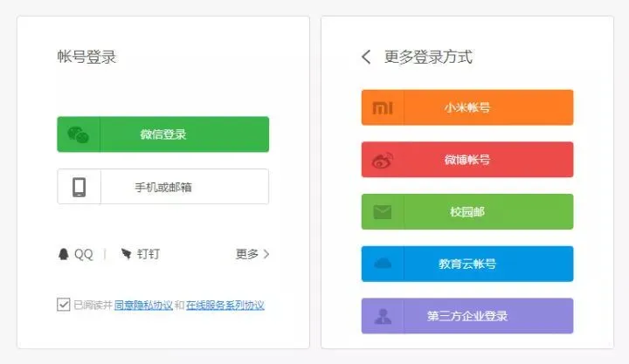Click the Xiaomi MI logo icon
Viewport: 629px width, 364px height.
pyautogui.click(x=383, y=107)
